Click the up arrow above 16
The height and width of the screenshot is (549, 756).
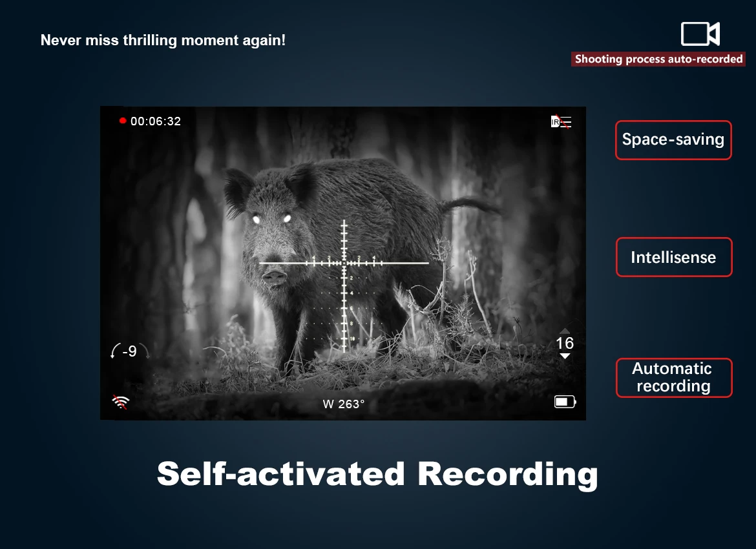pos(565,331)
